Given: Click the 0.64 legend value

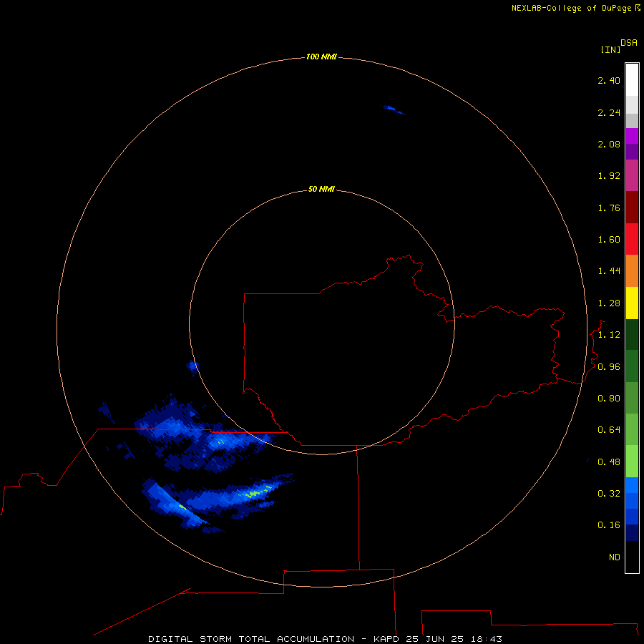Looking at the screenshot, I should pos(609,430).
